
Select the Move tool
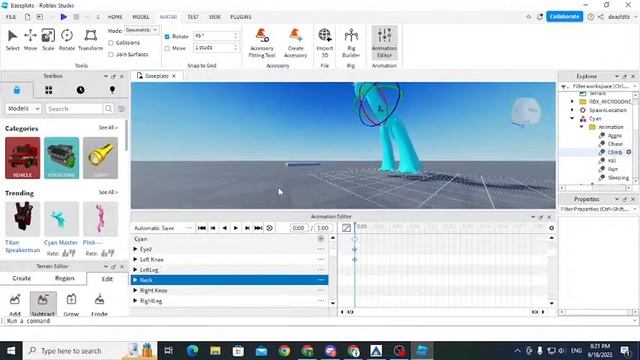click(30, 40)
